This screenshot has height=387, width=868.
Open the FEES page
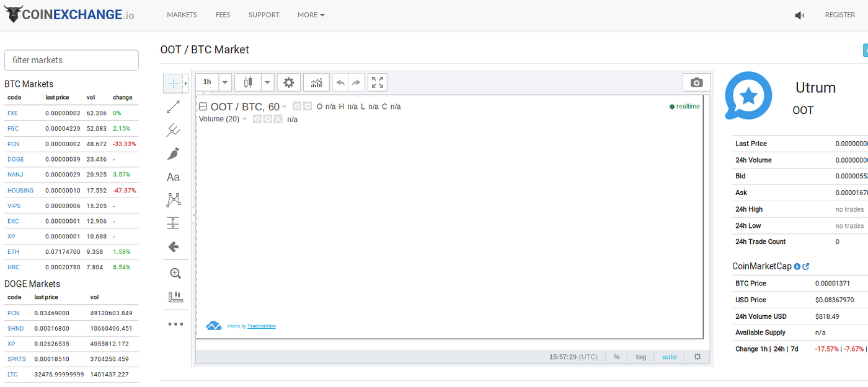[223, 15]
